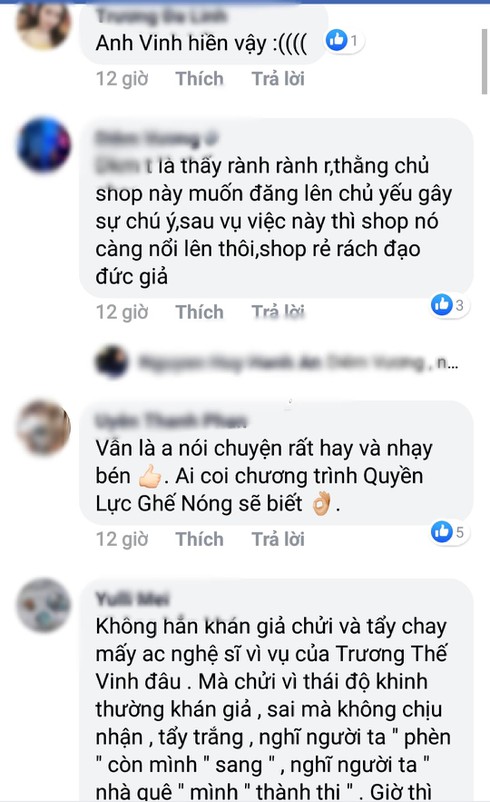Click like reaction icon with count 3

[441, 305]
